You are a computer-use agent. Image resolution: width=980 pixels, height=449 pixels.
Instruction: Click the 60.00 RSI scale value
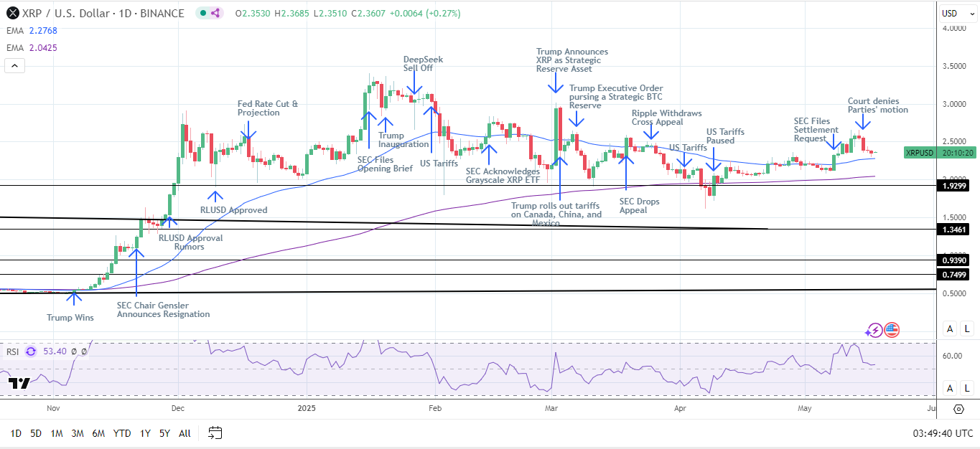click(953, 356)
